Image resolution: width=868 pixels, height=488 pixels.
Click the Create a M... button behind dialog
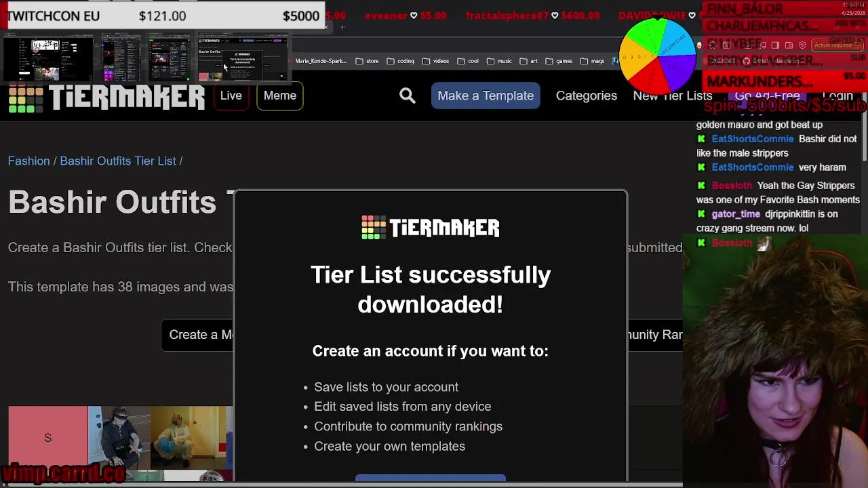(197, 335)
